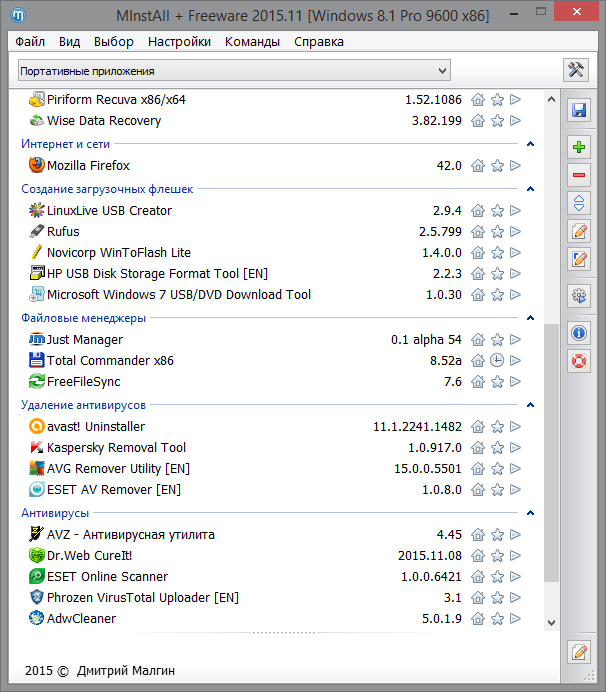
Task: Click the gear with play arrow icon
Action: click(x=579, y=295)
